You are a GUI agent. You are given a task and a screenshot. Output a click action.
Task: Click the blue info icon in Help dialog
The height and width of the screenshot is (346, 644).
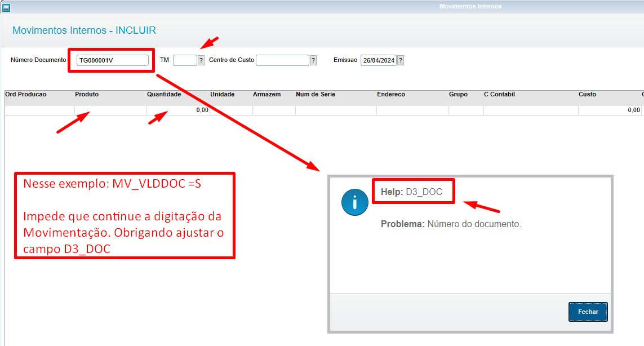pyautogui.click(x=354, y=202)
